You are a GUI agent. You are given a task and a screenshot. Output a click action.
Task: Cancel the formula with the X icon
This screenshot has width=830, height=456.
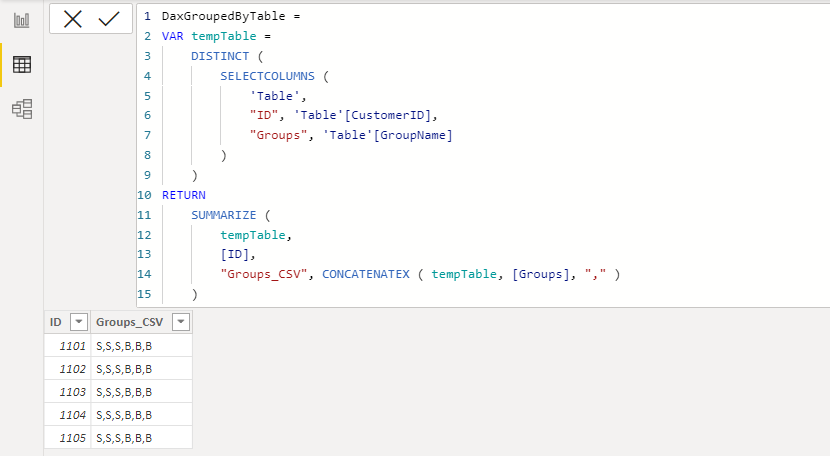(73, 20)
